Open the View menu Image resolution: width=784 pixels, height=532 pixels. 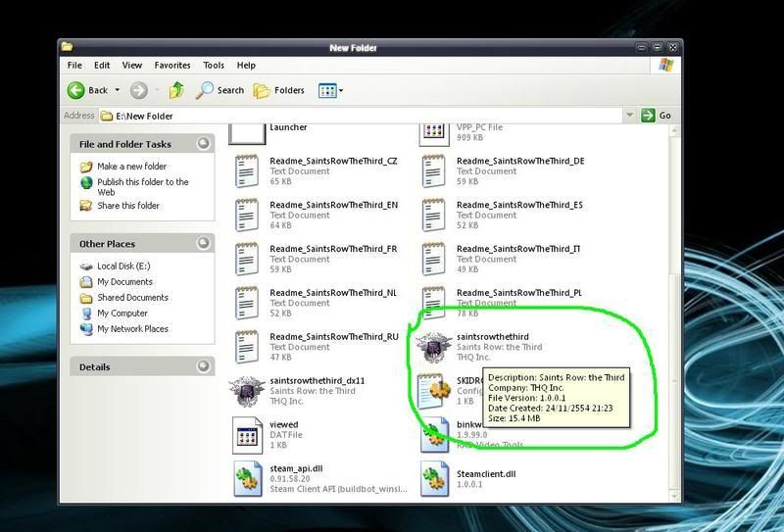point(132,65)
